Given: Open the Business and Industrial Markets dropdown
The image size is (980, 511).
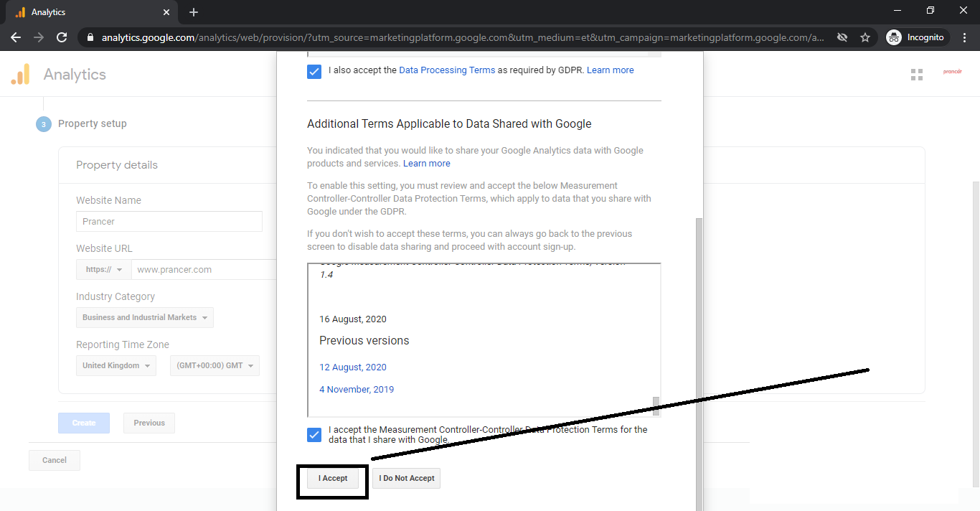Looking at the screenshot, I should click(145, 317).
